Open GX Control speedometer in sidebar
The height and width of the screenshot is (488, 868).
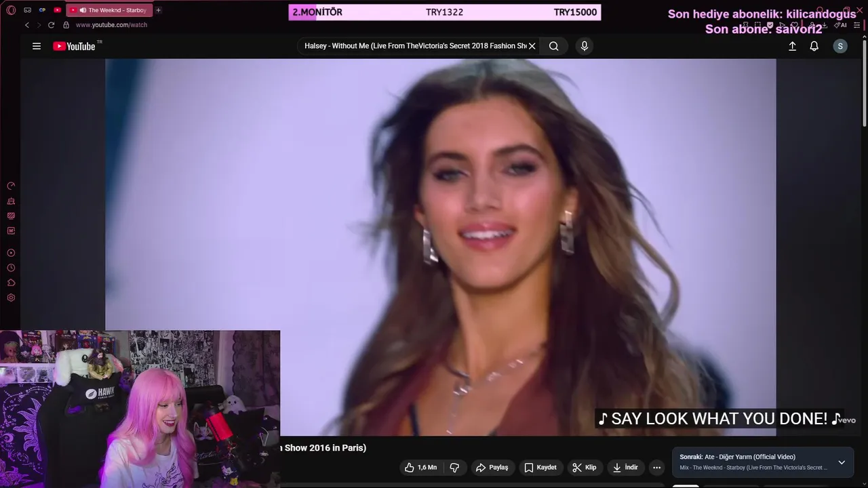click(x=11, y=186)
